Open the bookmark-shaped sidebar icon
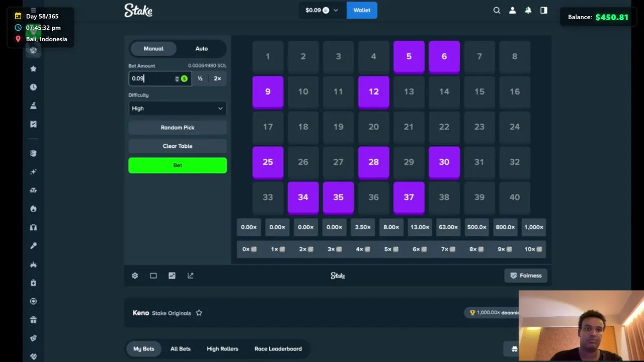 (33, 124)
